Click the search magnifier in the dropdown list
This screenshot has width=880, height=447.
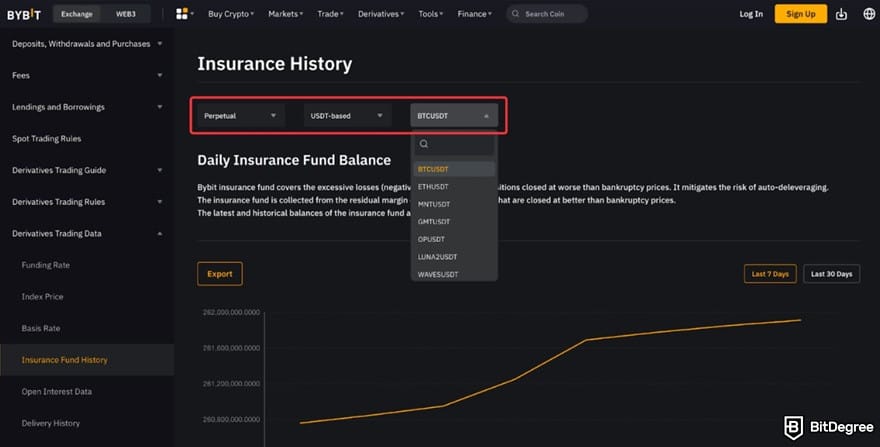424,144
